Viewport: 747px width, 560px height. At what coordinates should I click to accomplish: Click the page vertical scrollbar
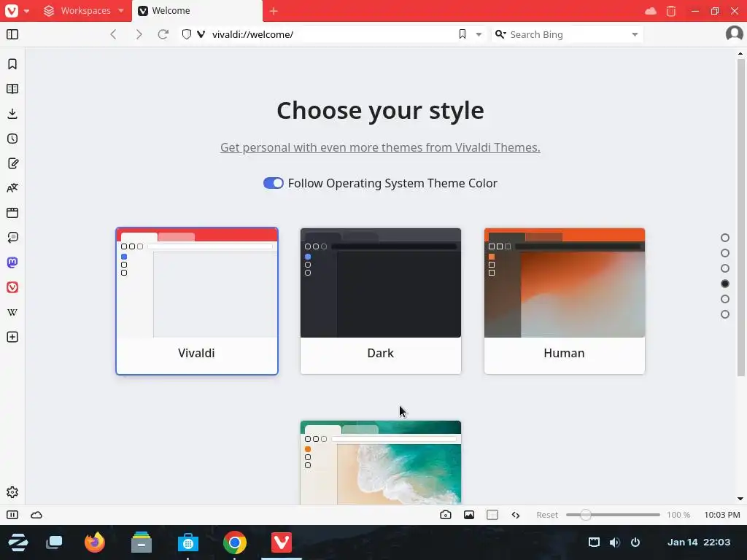tap(740, 217)
